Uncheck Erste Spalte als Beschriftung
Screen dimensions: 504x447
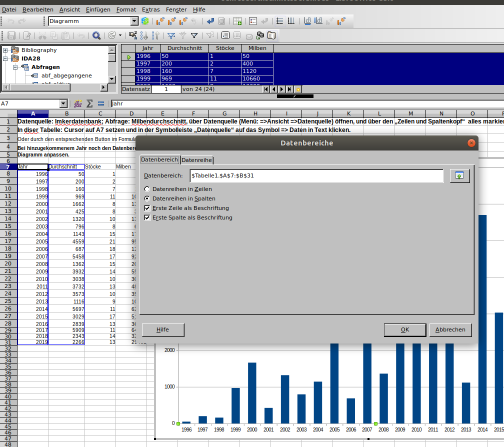pyautogui.click(x=147, y=218)
